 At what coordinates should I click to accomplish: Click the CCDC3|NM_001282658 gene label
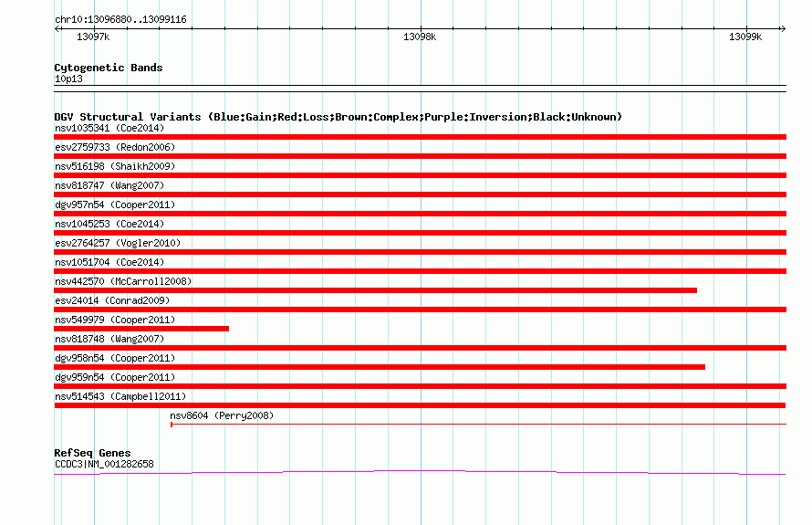point(104,465)
